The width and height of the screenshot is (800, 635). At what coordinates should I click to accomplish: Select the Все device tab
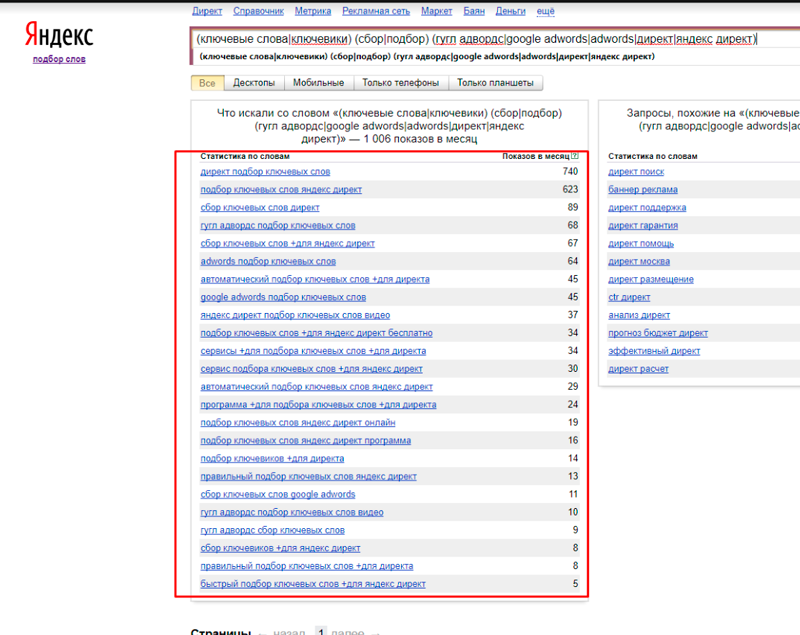tap(207, 83)
